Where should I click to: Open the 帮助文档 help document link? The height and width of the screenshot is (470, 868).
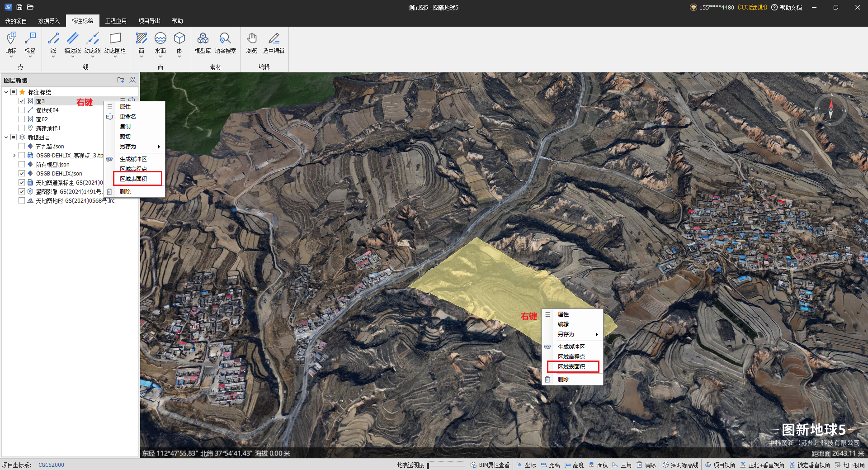790,8
